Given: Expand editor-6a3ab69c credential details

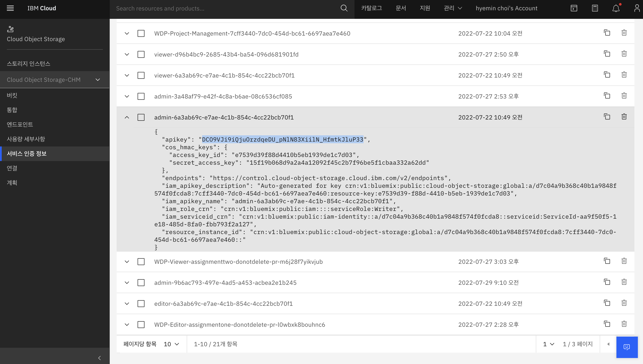Looking at the screenshot, I should pos(127,304).
